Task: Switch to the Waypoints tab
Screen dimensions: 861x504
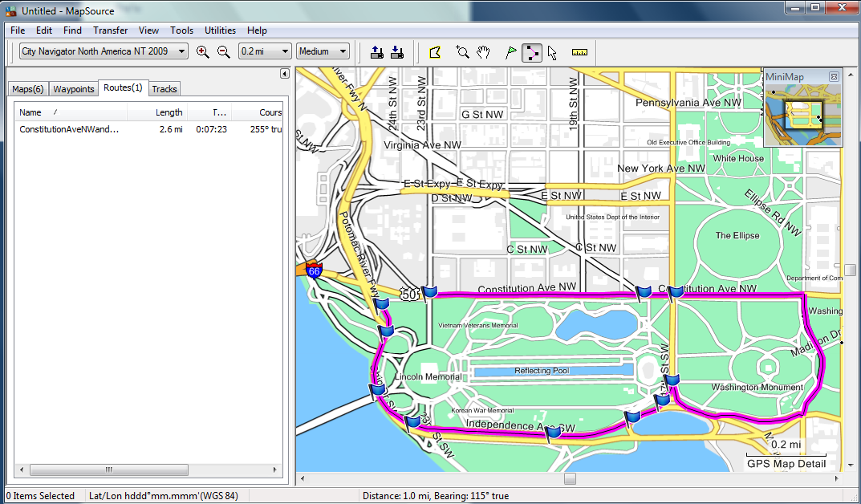Action: coord(74,89)
